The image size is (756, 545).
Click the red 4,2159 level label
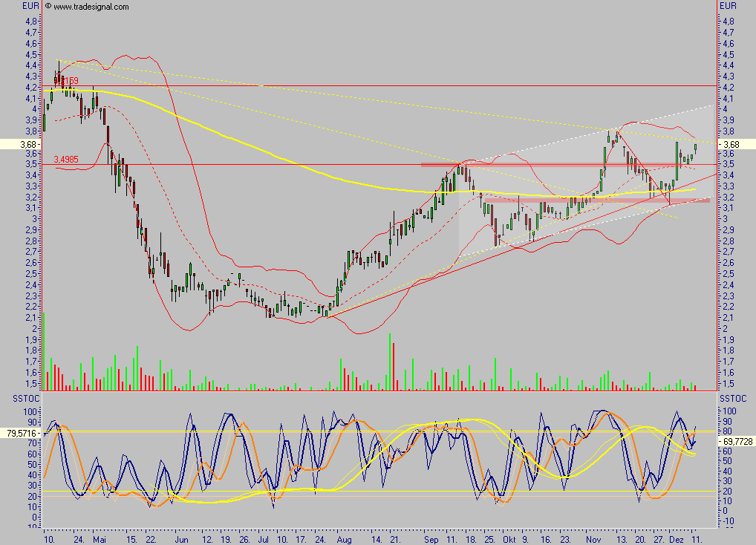[67, 81]
